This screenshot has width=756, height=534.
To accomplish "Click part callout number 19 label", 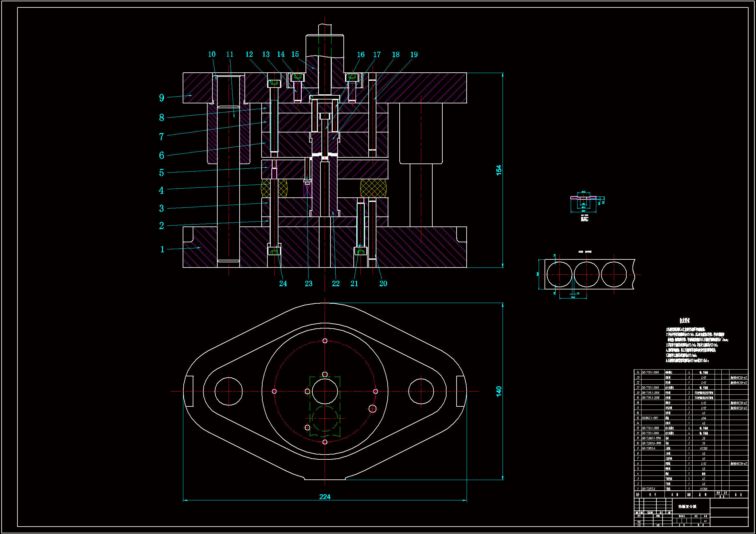I will pos(414,55).
